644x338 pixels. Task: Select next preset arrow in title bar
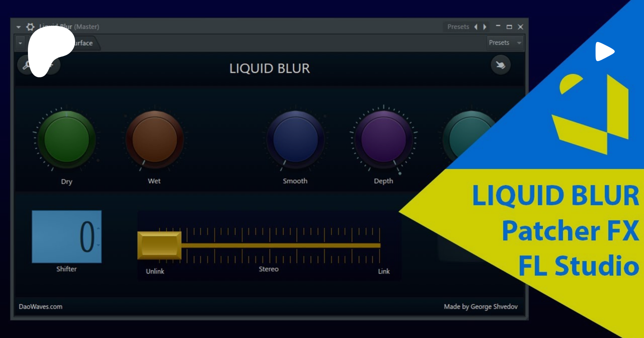click(485, 27)
